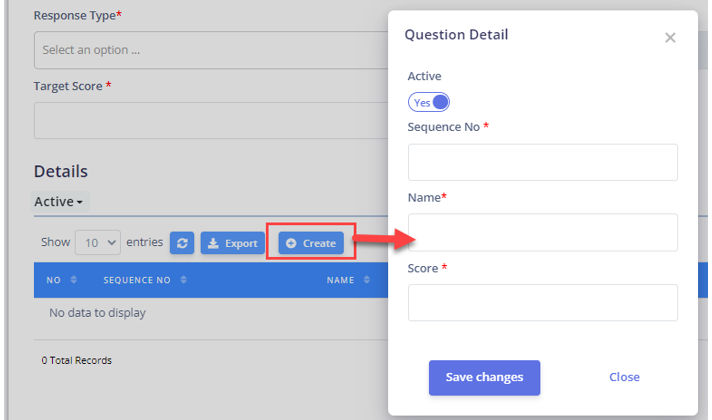Click the refresh icon button
This screenshot has height=420, width=712.
[x=182, y=243]
